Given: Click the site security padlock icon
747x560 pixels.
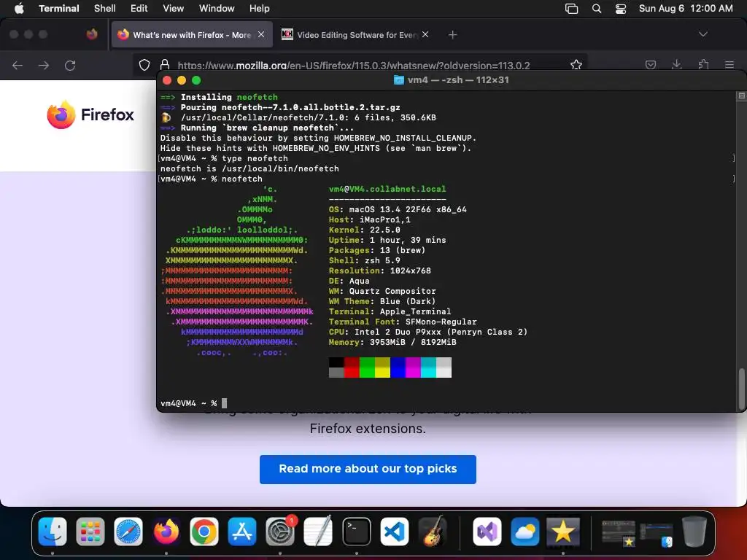Looking at the screenshot, I should pyautogui.click(x=165, y=65).
